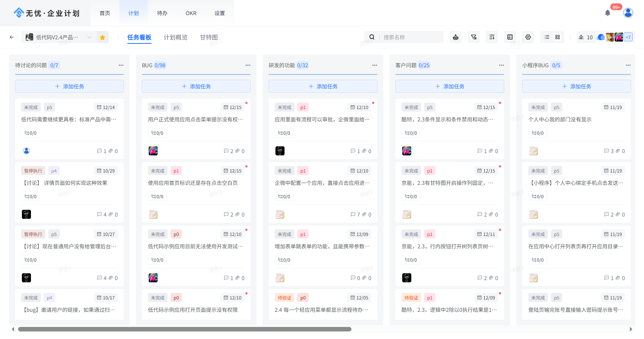
Task: Focus the 搜索名称 search field
Action: tap(411, 37)
